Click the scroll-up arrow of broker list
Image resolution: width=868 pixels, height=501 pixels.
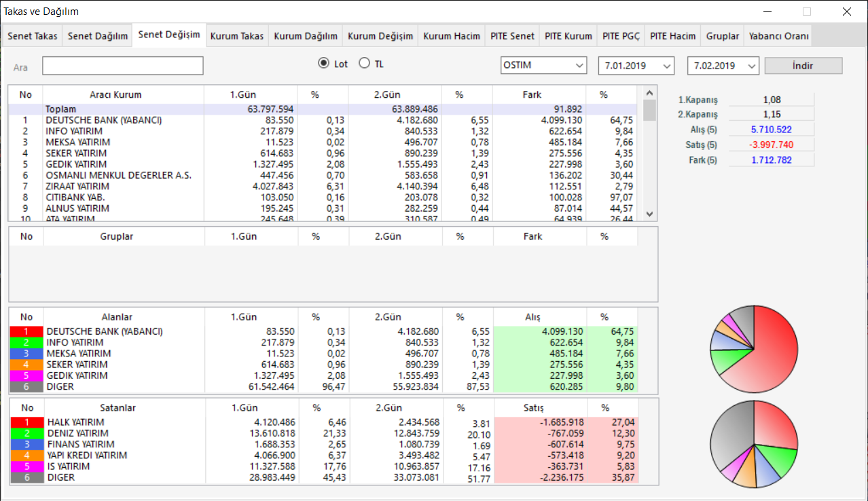click(649, 92)
